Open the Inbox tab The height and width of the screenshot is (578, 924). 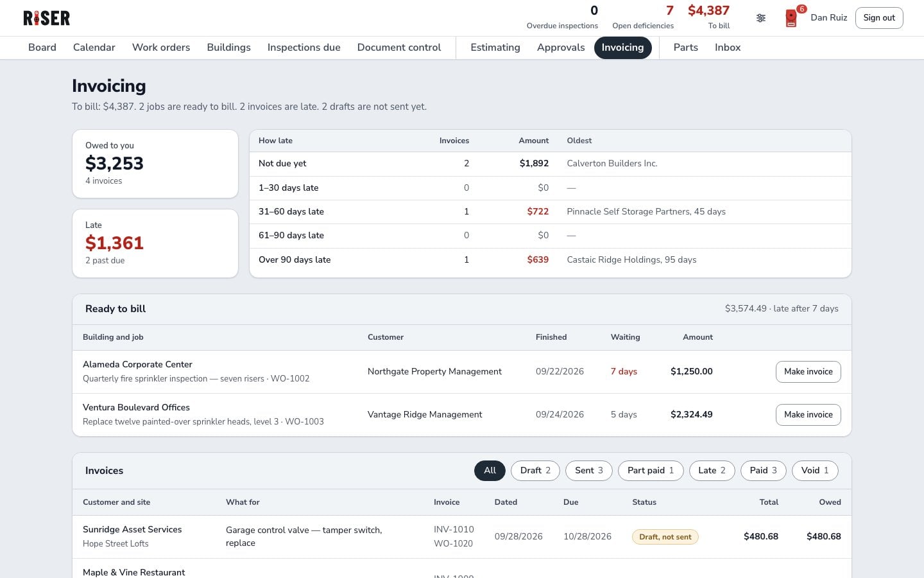(x=728, y=48)
